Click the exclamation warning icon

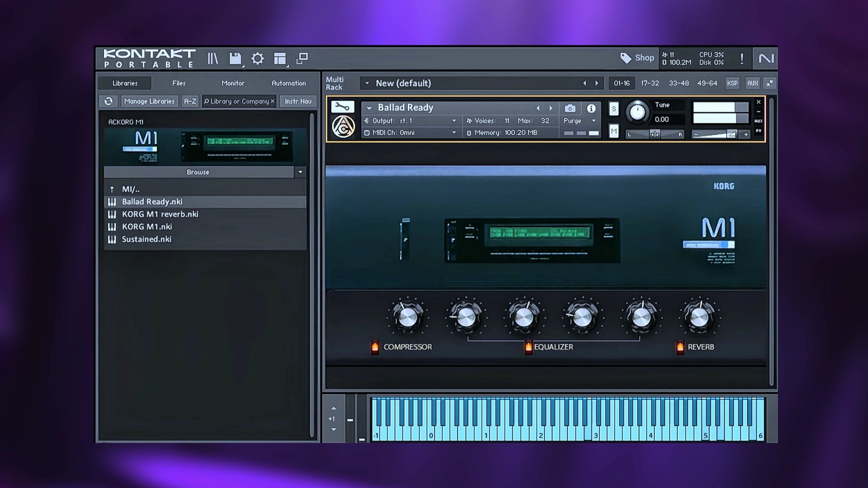coord(742,58)
